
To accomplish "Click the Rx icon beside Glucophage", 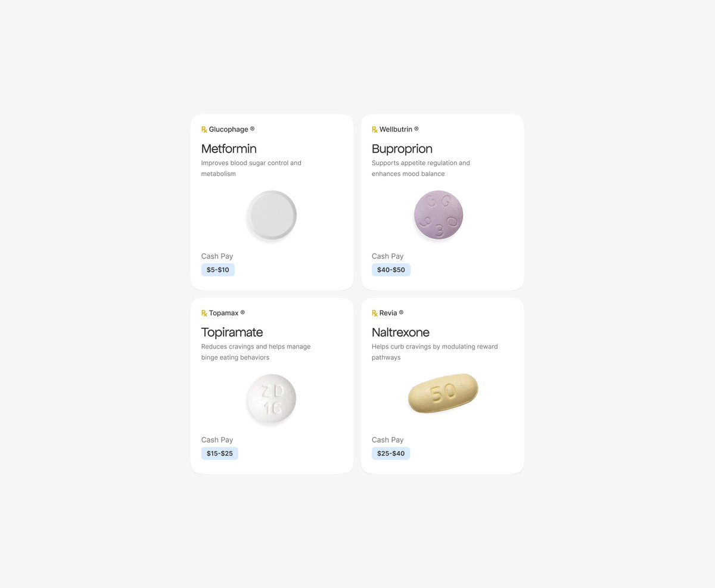I will (x=204, y=129).
